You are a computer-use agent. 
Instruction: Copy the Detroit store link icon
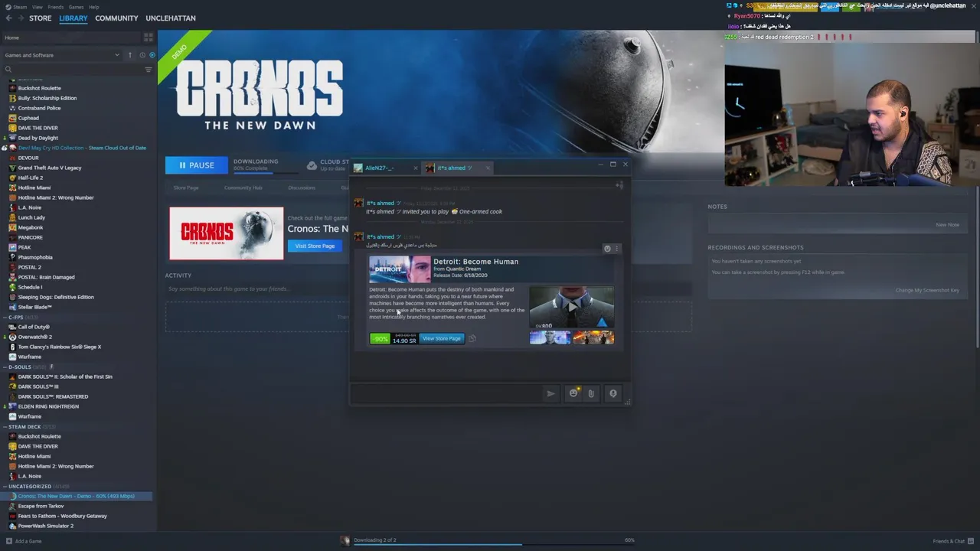click(x=472, y=338)
